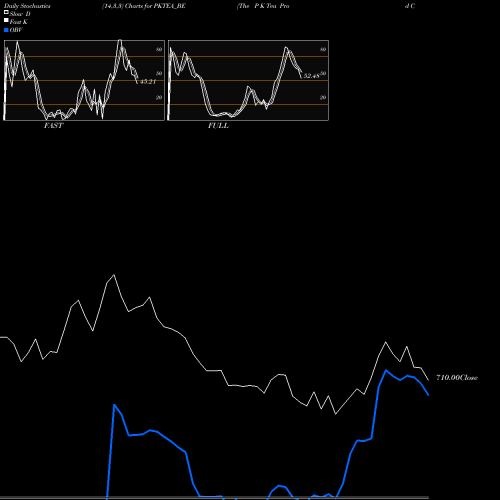500x500 pixels.
Task: Select the 'Daily Stochastics' title text
Action: pyautogui.click(x=27, y=6)
